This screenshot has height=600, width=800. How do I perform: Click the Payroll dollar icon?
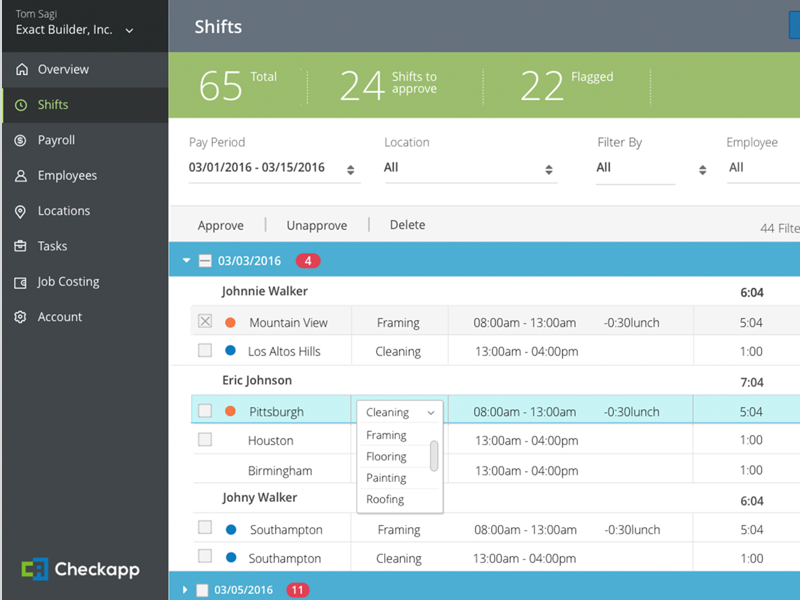click(x=21, y=141)
